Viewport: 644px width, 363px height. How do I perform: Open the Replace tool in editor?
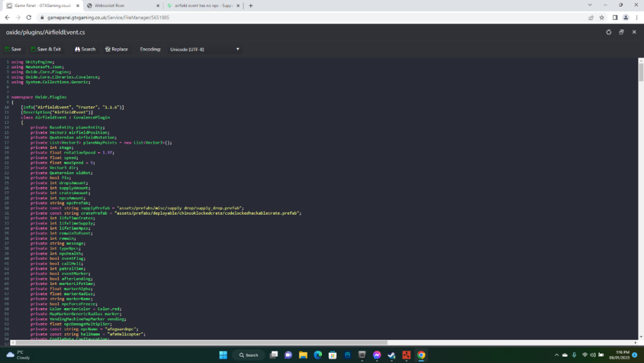click(x=116, y=49)
